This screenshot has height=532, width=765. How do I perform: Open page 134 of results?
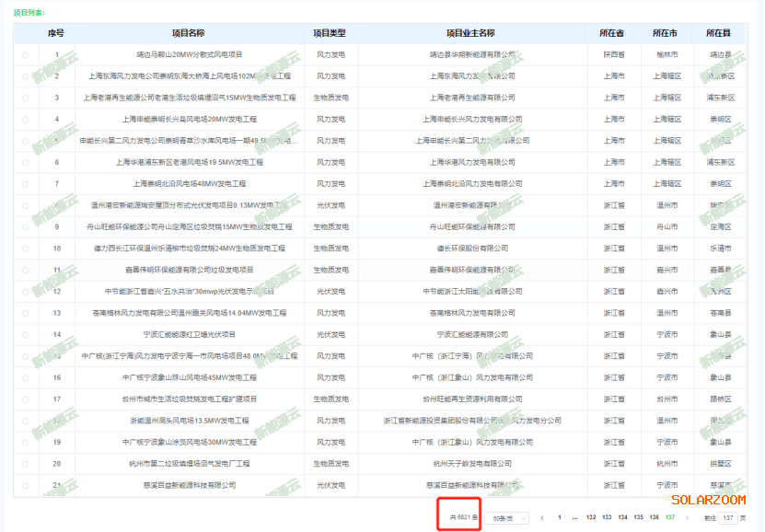pos(622,518)
